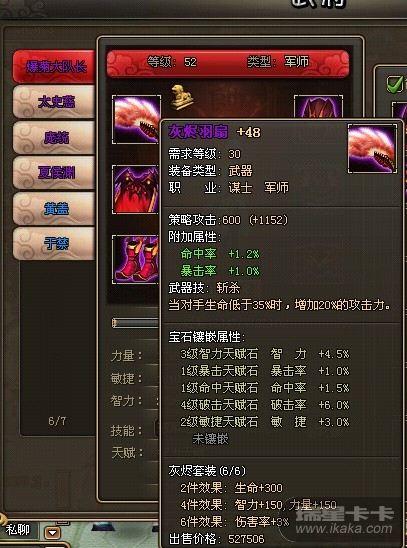The width and height of the screenshot is (407, 548).
Task: Open the 夏侯渊 general tab
Action: pyautogui.click(x=54, y=173)
